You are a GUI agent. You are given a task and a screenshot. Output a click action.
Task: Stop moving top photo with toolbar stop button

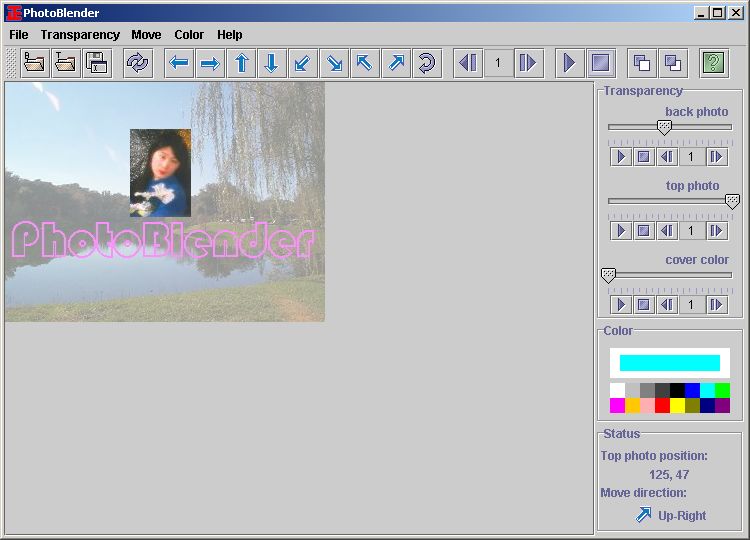(601, 63)
